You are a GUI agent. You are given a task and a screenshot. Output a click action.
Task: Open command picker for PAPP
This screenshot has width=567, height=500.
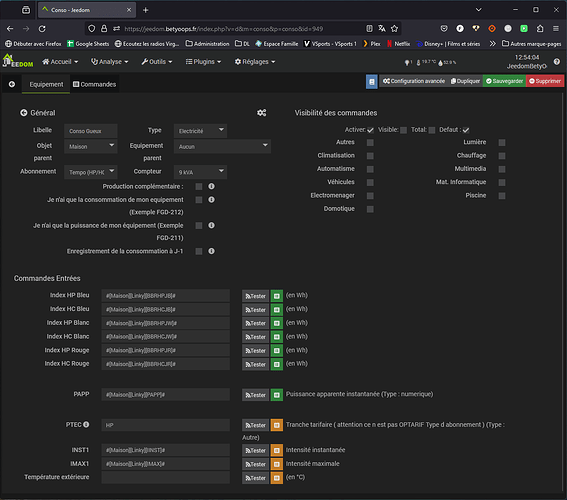[x=277, y=395]
